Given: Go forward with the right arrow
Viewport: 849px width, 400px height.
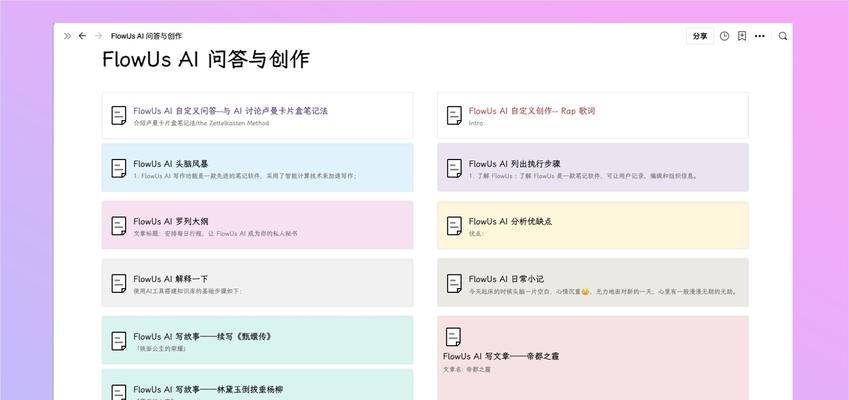Looking at the screenshot, I should [98, 36].
